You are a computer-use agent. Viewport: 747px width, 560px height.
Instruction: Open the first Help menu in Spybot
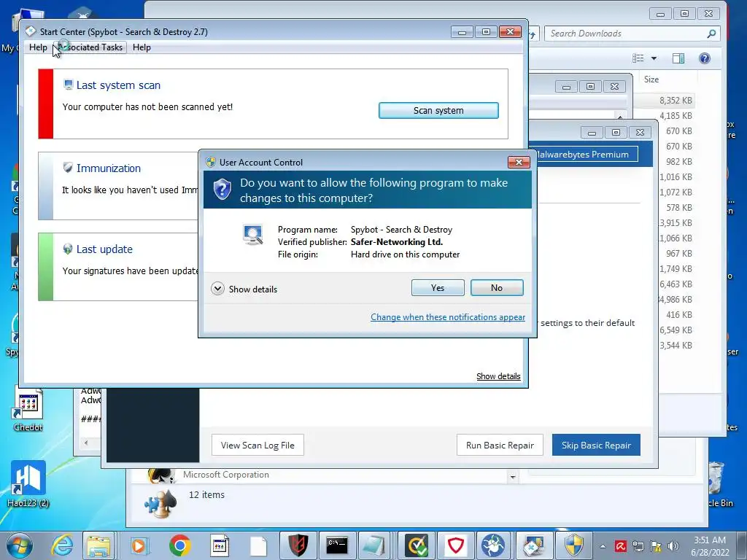tap(38, 47)
